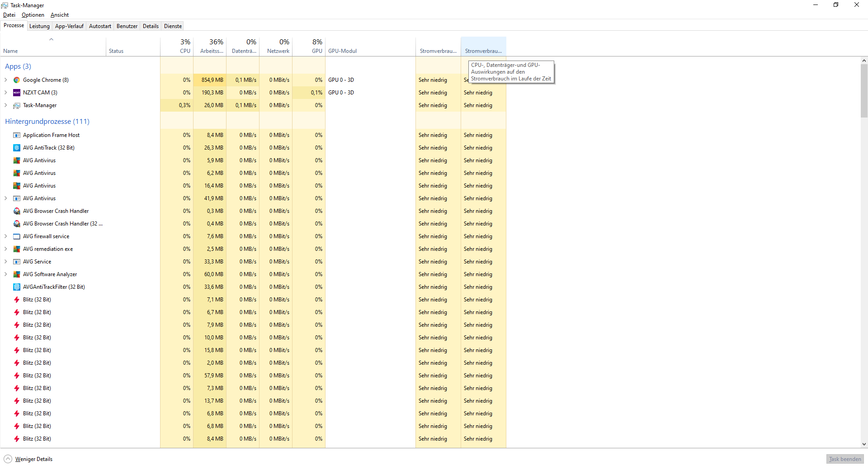The height and width of the screenshot is (470, 868).
Task: Click the 0,3% CPU cell of Task-Manager
Action: tap(177, 105)
